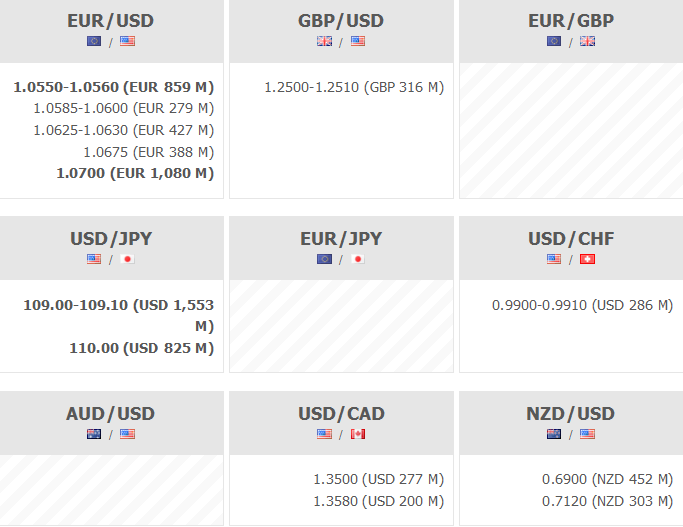Select the NZD/USD pair title

570,414
